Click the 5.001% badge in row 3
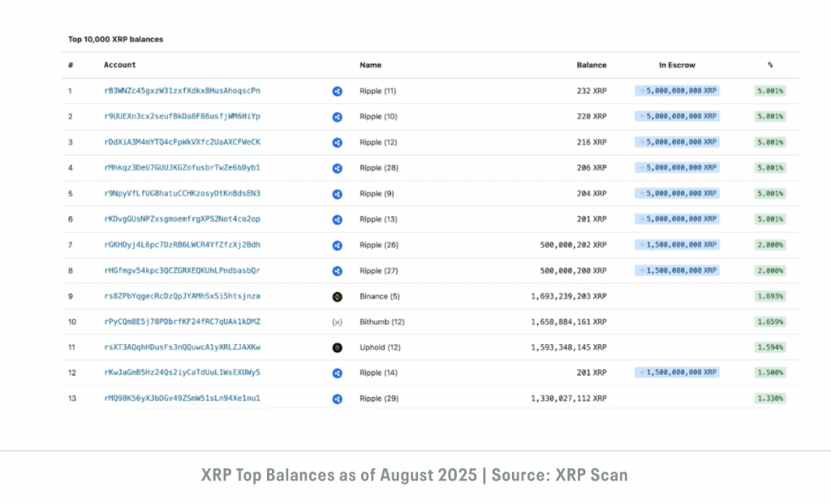This screenshot has height=504, width=831. click(769, 142)
